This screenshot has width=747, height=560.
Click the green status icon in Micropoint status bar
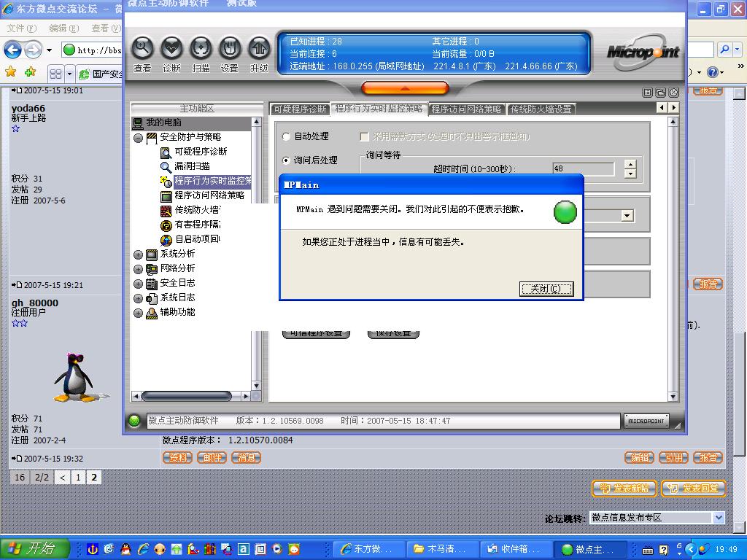coord(135,421)
